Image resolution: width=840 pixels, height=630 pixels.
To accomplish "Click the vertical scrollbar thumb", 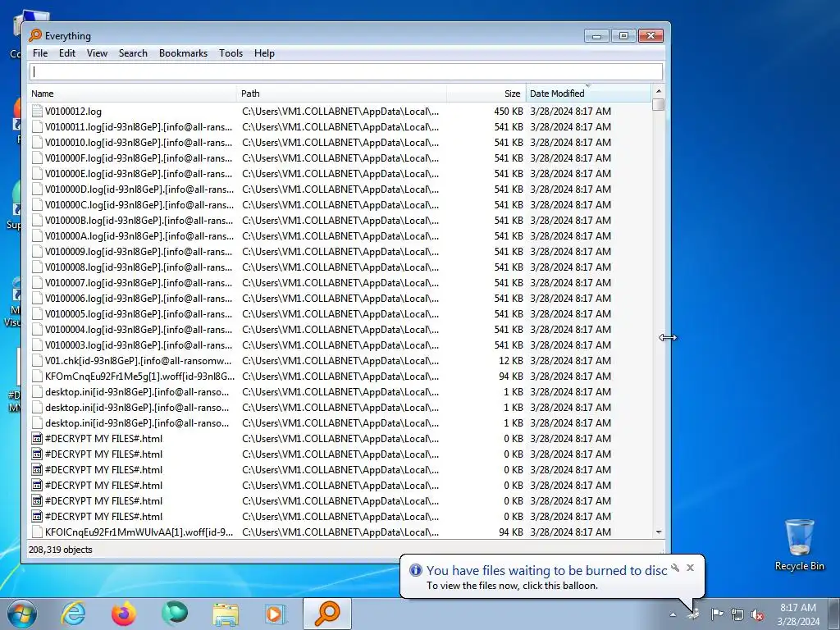I will tap(659, 104).
